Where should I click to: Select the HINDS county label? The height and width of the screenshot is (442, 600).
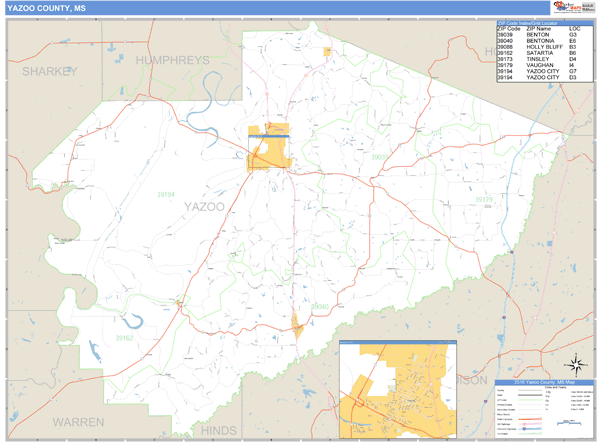tap(221, 428)
